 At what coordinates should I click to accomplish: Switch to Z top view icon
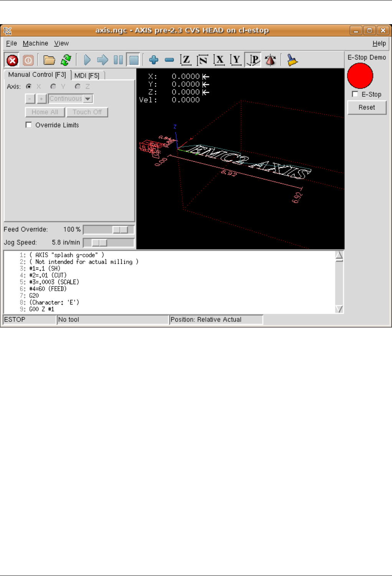coord(186,60)
